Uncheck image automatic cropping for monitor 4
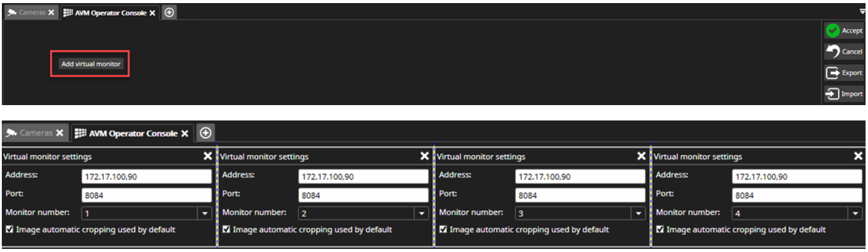Image resolution: width=868 pixels, height=252 pixels. 660,230
